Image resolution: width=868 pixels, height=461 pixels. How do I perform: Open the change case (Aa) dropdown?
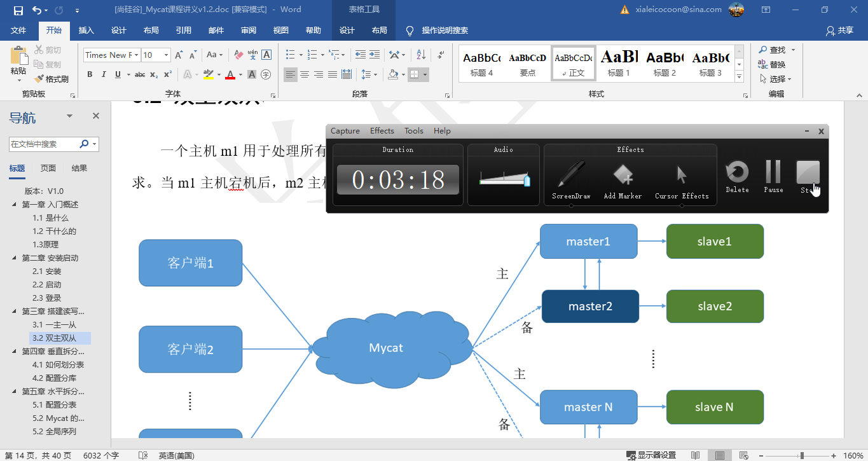pyautogui.click(x=215, y=55)
